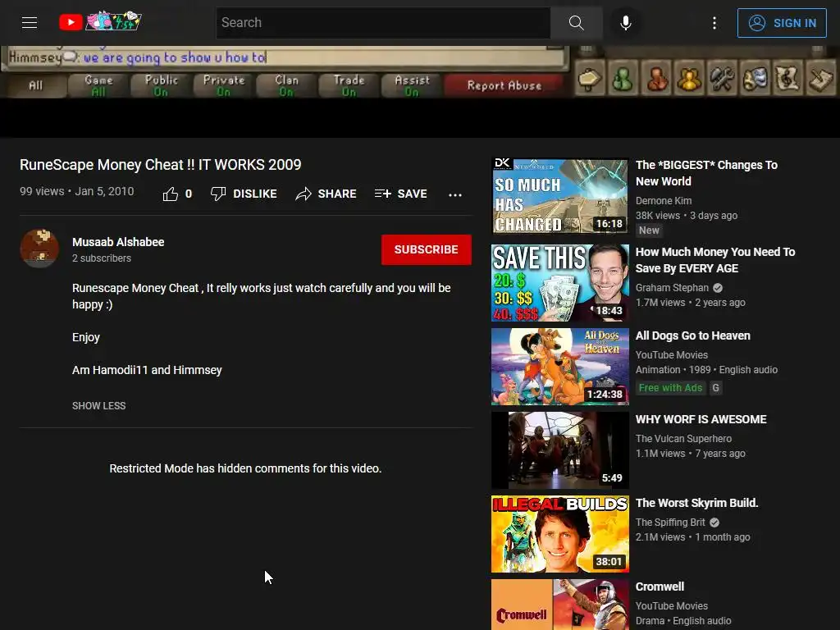Viewport: 840px width, 630px height.
Task: Open the first signpost icon in game panel
Action: [590, 79]
